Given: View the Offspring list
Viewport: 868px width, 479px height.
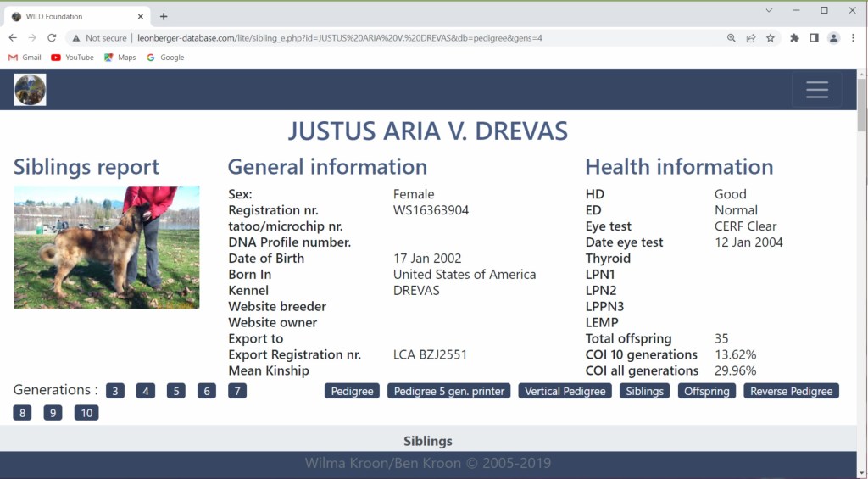Looking at the screenshot, I should click(x=707, y=391).
